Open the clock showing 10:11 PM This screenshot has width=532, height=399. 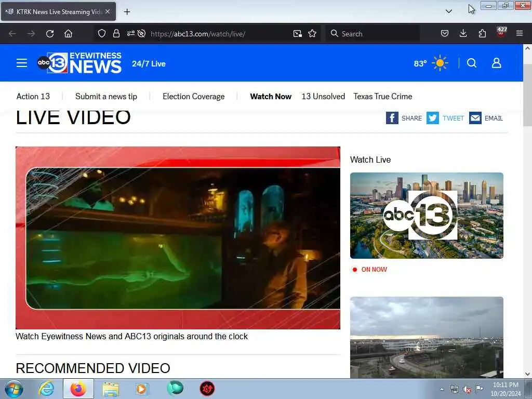point(506,389)
